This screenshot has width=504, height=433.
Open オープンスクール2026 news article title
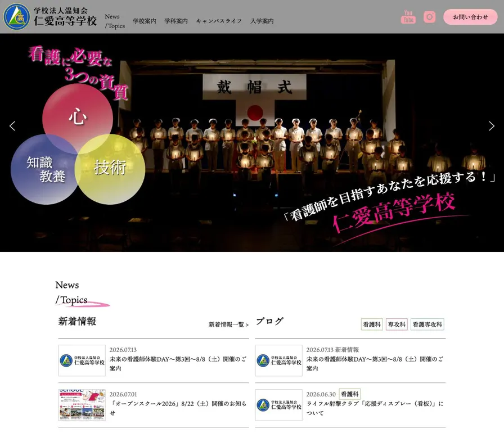pyautogui.click(x=178, y=408)
